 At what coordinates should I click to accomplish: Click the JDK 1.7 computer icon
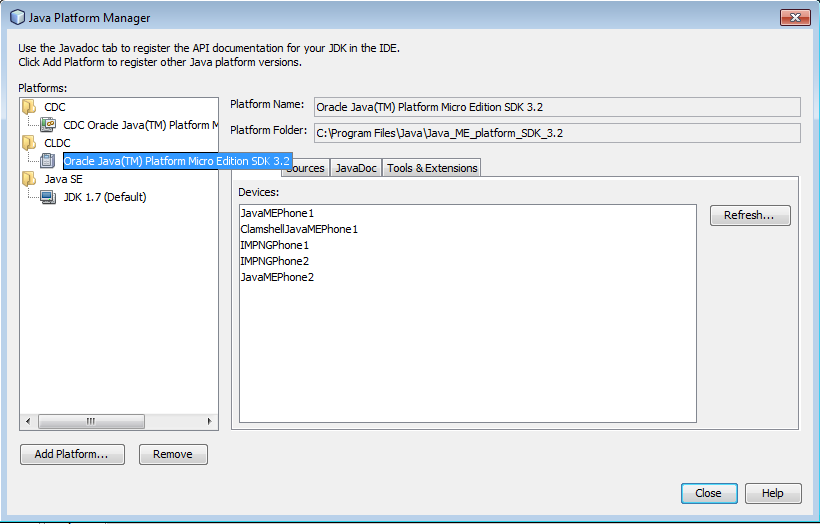[x=48, y=197]
